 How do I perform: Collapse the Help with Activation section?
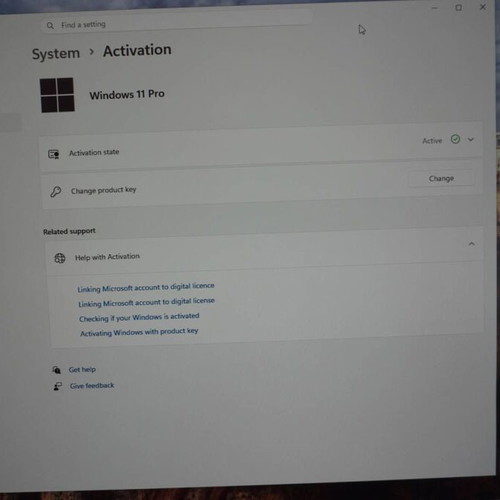point(471,244)
